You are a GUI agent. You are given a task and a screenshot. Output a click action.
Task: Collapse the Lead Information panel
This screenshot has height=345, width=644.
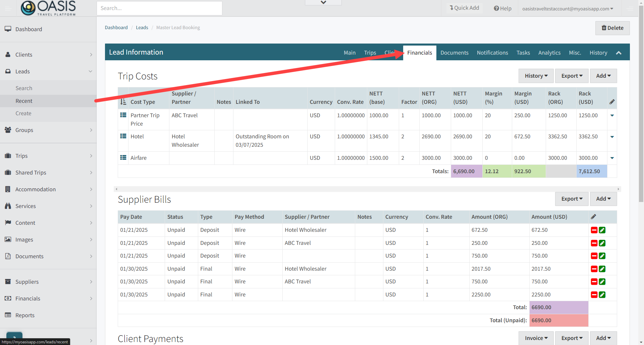[x=619, y=53]
